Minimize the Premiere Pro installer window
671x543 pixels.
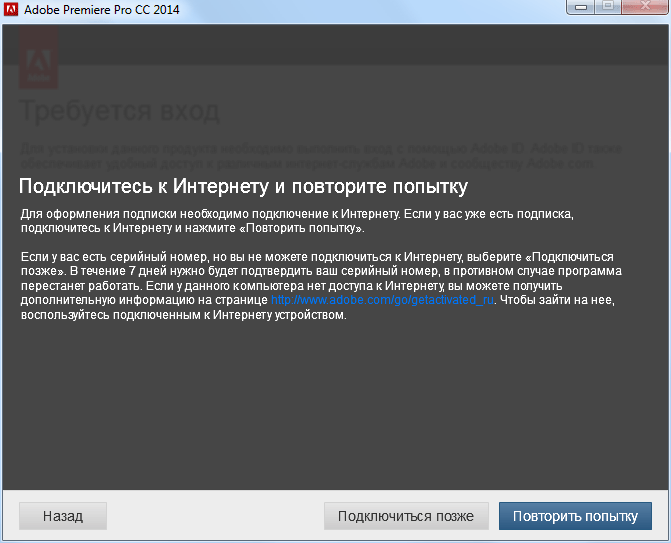click(581, 7)
